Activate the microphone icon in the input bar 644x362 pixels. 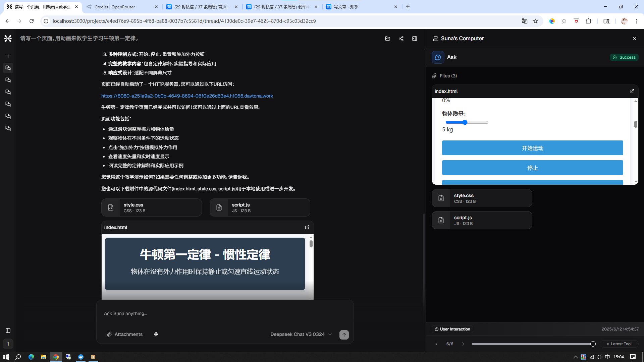156,334
